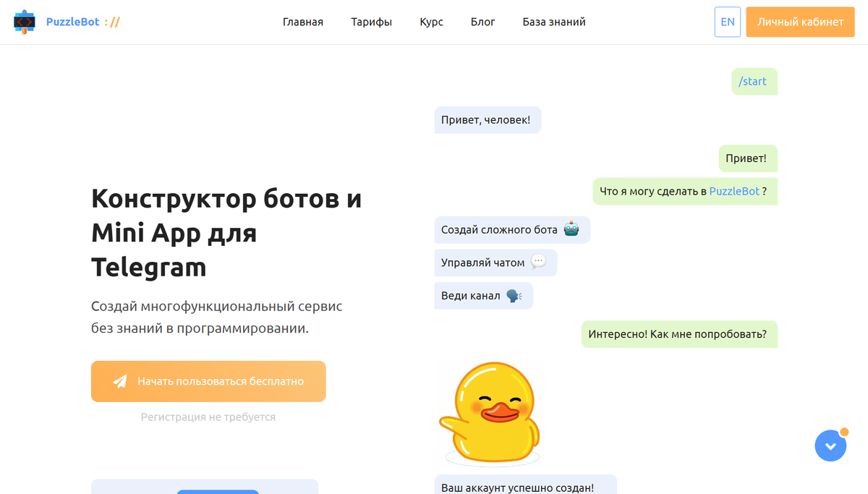Switch language with the EN toggle
The image size is (868, 494).
tap(727, 22)
